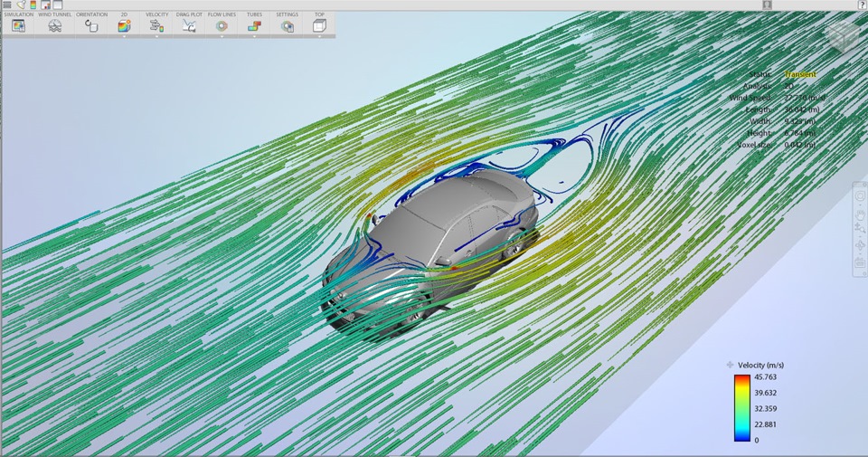Open the help question mark
868x457 pixels.
863,5
